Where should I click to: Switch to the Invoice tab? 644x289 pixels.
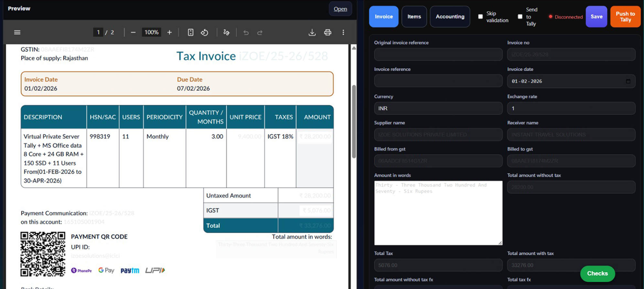384,16
